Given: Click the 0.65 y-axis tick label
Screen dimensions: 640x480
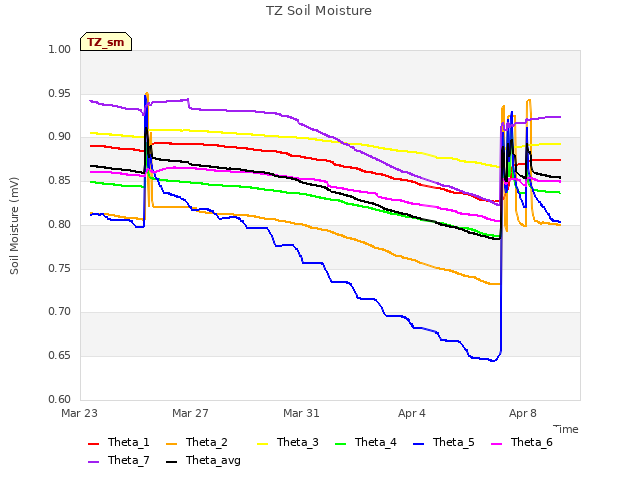Looking at the screenshot, I should pos(60,356).
